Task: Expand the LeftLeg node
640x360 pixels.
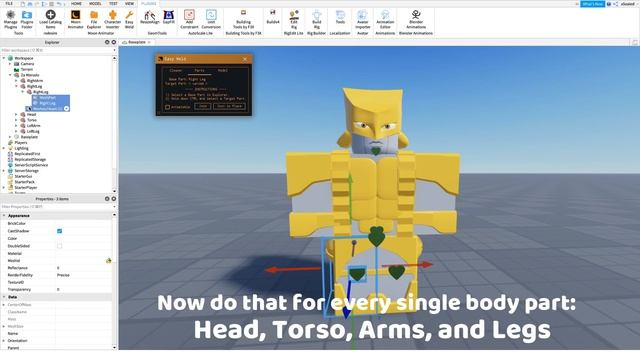Action: coord(16,131)
